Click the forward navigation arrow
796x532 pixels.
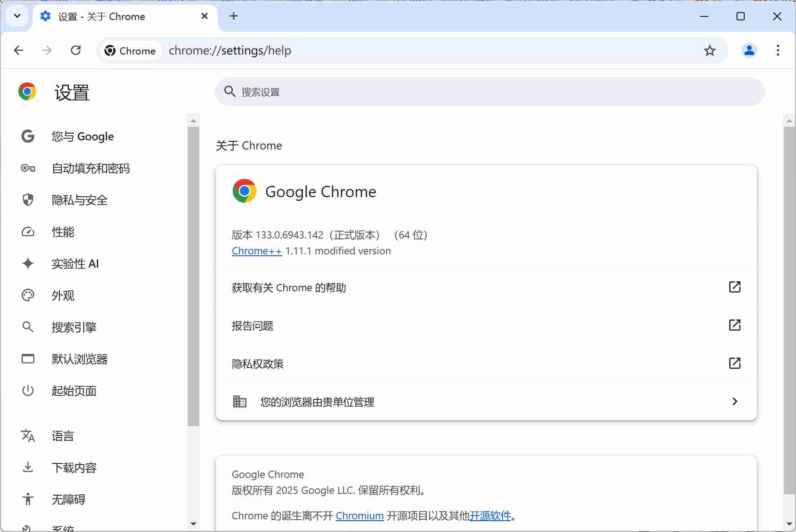click(x=47, y=50)
